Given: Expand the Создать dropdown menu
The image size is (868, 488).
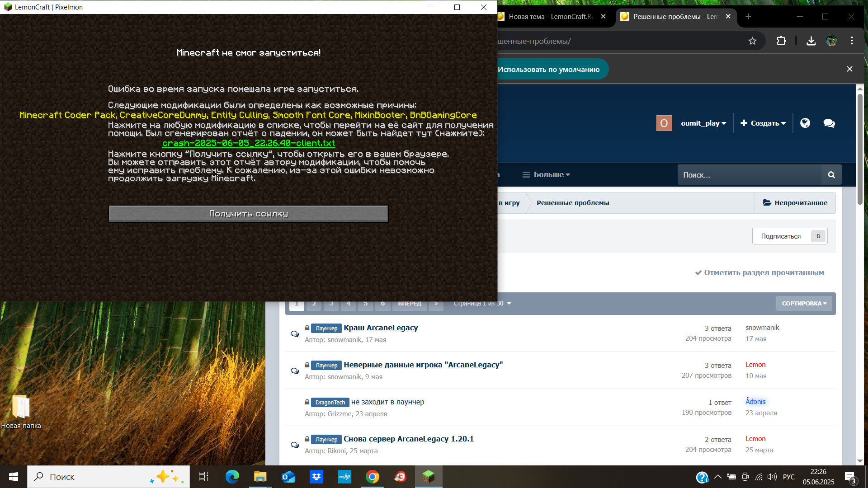Looking at the screenshot, I should 763,123.
